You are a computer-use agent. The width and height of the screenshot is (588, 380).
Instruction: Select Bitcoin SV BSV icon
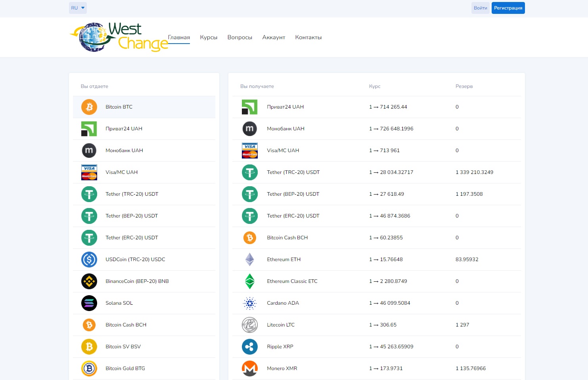point(89,347)
